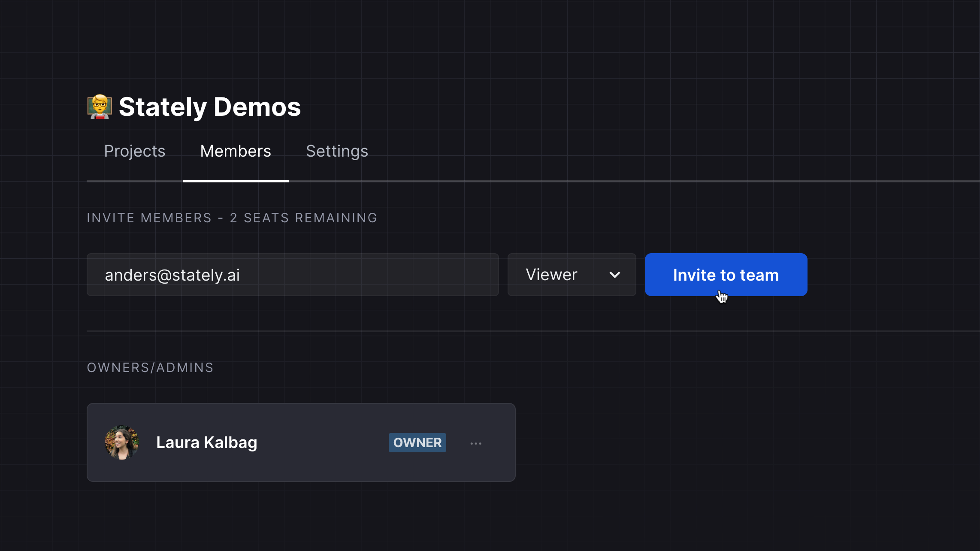Click the OWNER badge on Laura Kalbag's card
This screenshot has height=551, width=980.
point(417,442)
